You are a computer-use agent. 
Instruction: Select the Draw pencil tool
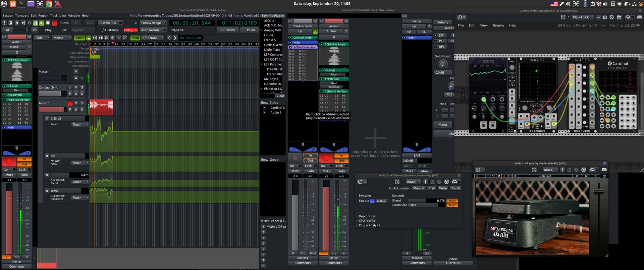point(119,38)
